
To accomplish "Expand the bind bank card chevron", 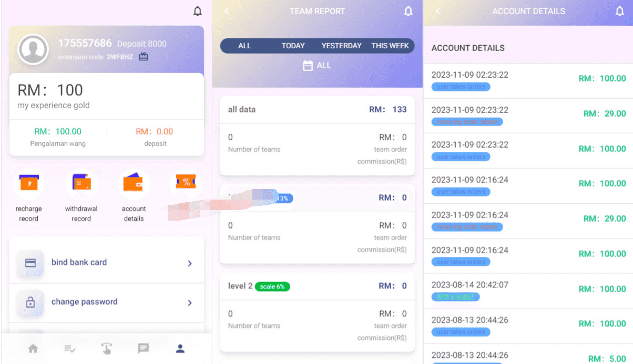I will click(190, 263).
